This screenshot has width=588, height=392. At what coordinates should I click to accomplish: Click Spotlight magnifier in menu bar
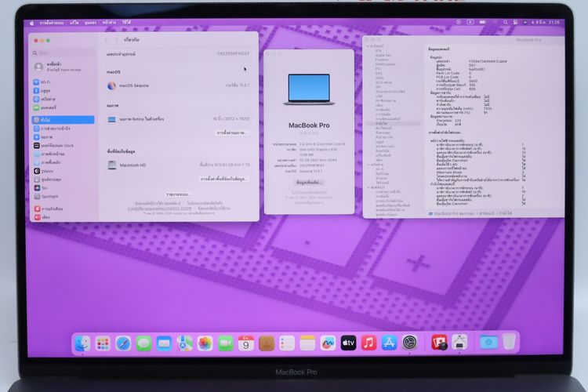505,22
